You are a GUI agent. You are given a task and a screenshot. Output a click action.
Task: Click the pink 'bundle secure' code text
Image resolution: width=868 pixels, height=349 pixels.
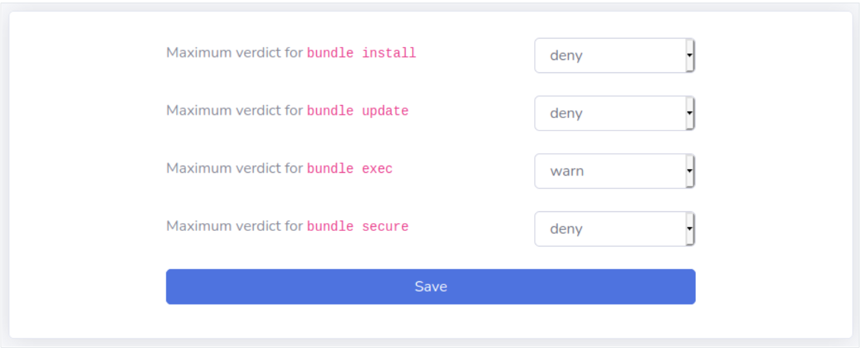click(x=357, y=226)
